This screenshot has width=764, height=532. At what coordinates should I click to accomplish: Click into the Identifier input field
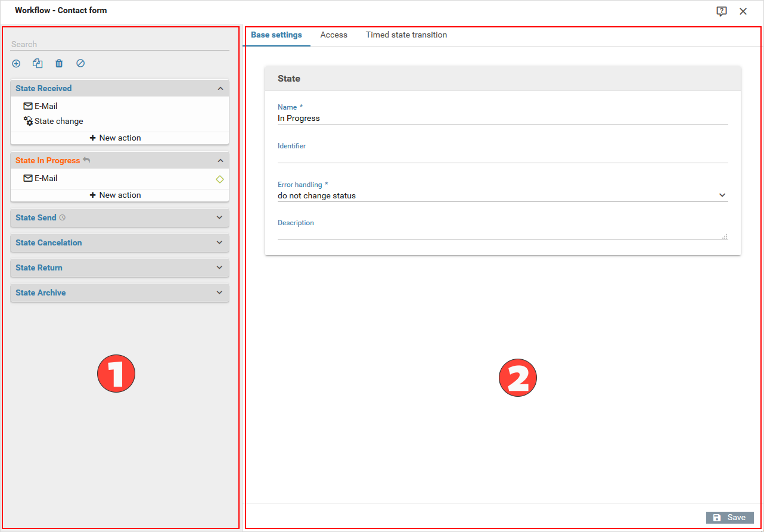coord(502,157)
